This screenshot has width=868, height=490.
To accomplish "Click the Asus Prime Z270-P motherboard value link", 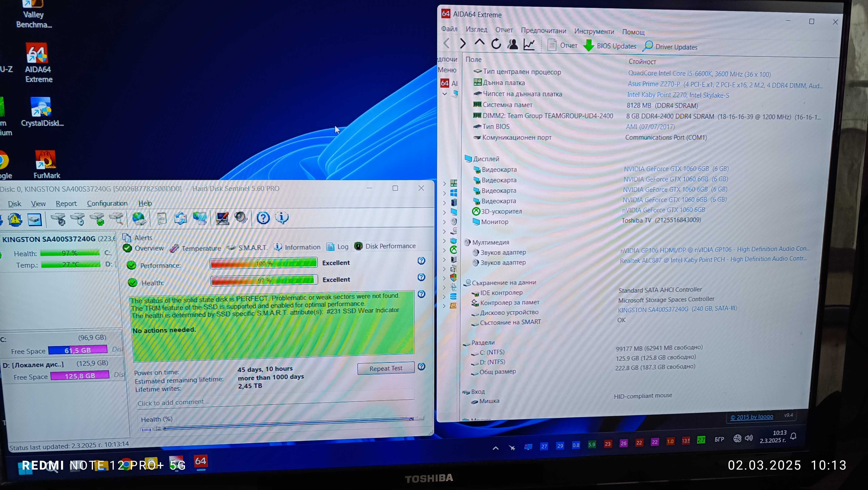I will [725, 85].
